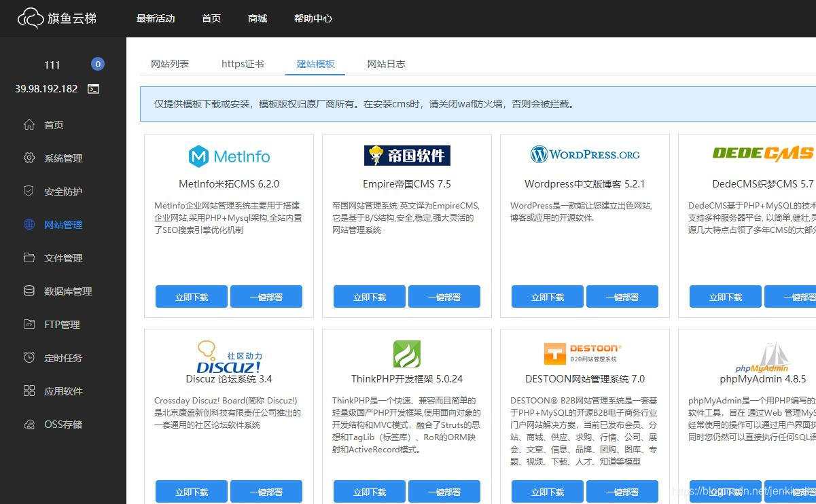Open 定时任务 with the clock icon
The height and width of the screenshot is (504, 816).
pyautogui.click(x=29, y=357)
